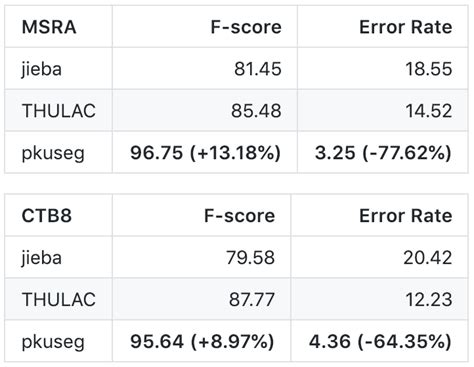Click the 12.23 error rate cell
This screenshot has height=367, width=474.
click(x=429, y=299)
